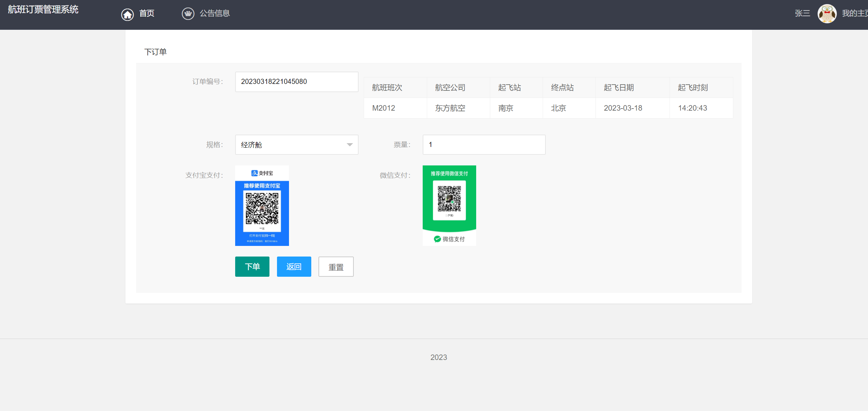Click the Alipay QR code image

coord(262,206)
